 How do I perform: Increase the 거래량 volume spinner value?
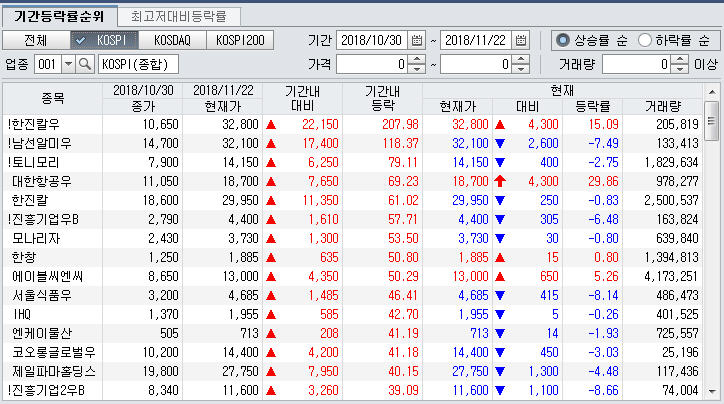681,59
